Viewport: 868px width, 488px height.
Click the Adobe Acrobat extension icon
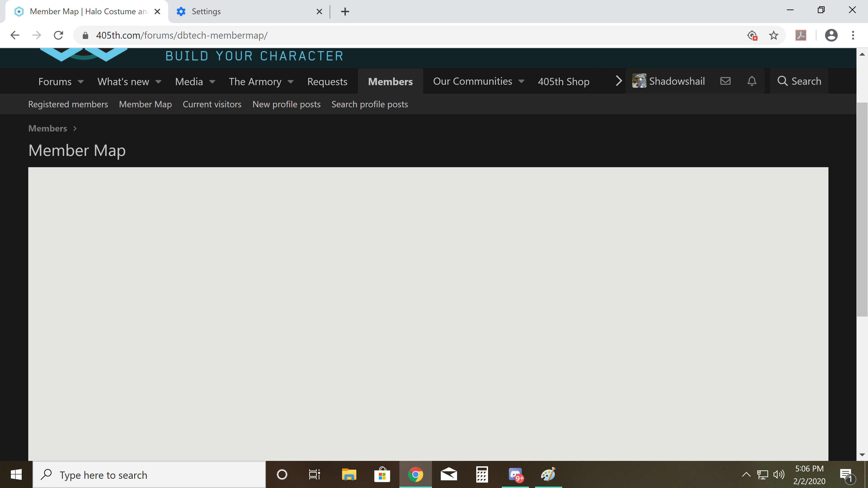tap(801, 35)
